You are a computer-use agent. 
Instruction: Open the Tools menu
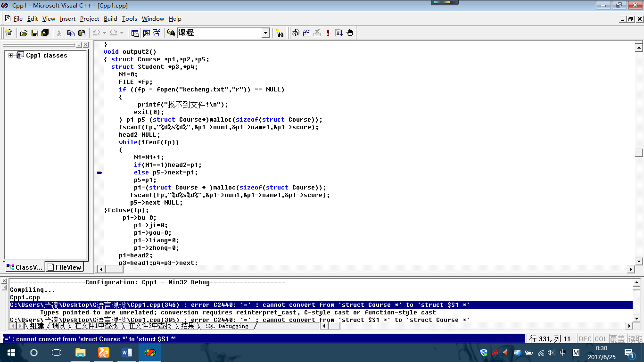coord(129,19)
